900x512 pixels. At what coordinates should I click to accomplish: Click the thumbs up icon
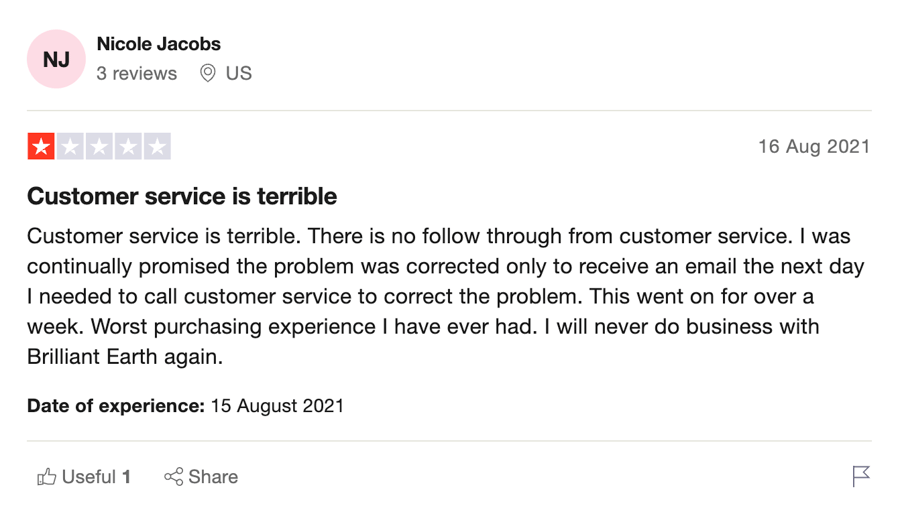coord(46,476)
